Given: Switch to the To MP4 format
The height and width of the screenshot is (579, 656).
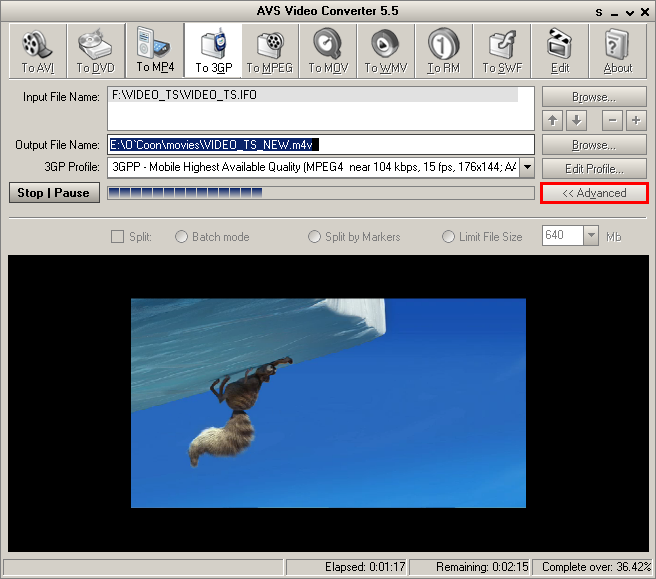Looking at the screenshot, I should point(154,51).
